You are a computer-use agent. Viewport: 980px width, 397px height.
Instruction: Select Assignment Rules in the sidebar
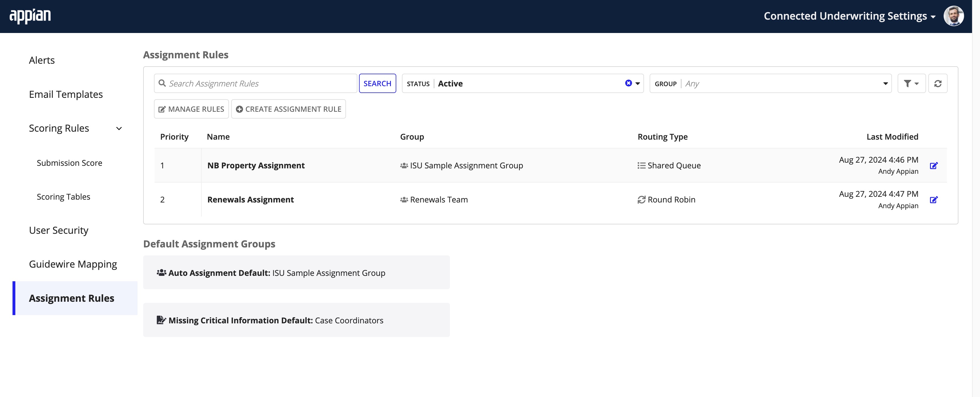tap(75, 298)
